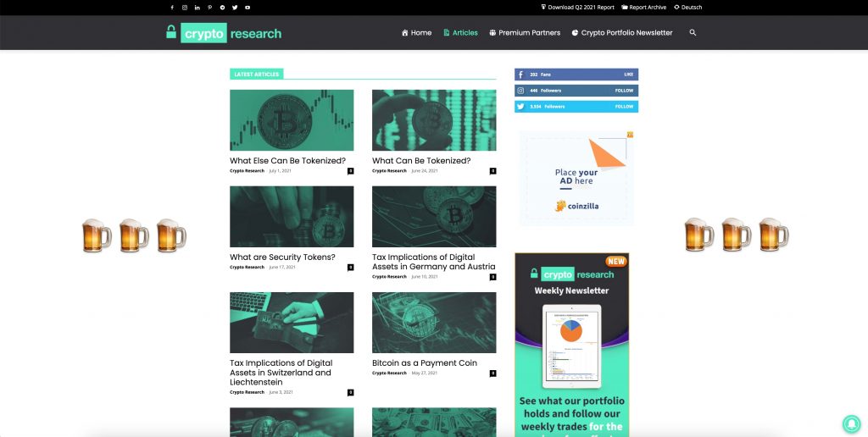Open Articles menu item
The width and height of the screenshot is (868, 437).
[460, 33]
